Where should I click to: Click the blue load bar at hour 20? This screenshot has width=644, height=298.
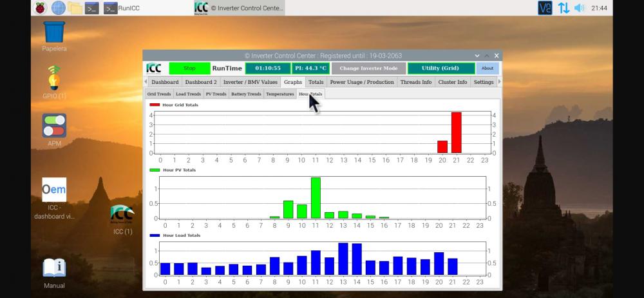(x=439, y=264)
